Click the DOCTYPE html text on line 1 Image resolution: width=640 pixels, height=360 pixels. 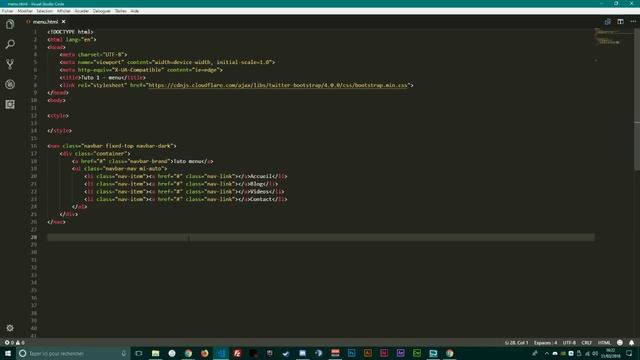(70, 32)
